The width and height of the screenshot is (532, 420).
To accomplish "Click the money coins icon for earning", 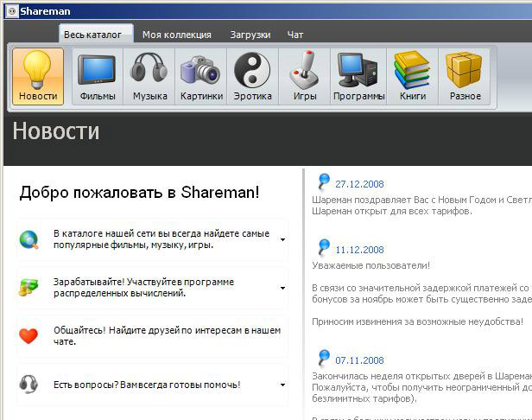I will [28, 288].
